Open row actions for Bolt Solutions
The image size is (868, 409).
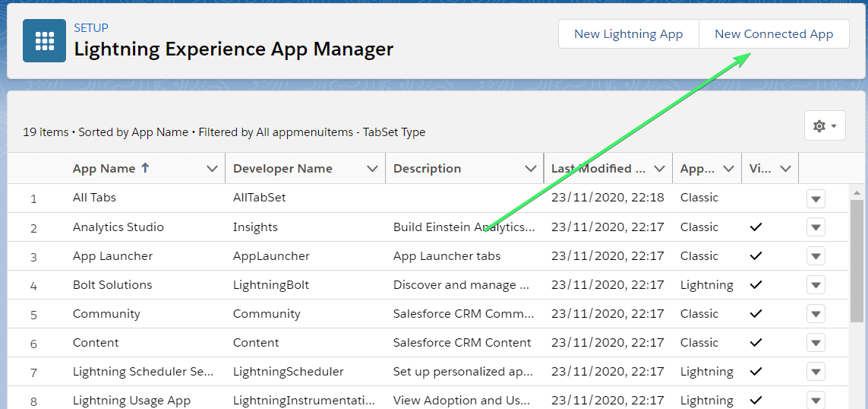[816, 285]
